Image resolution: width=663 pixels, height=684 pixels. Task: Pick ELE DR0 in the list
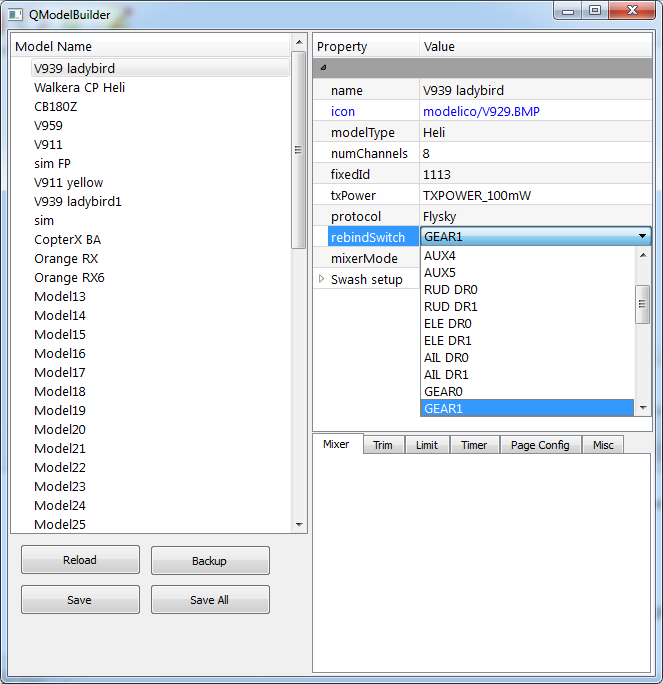527,324
